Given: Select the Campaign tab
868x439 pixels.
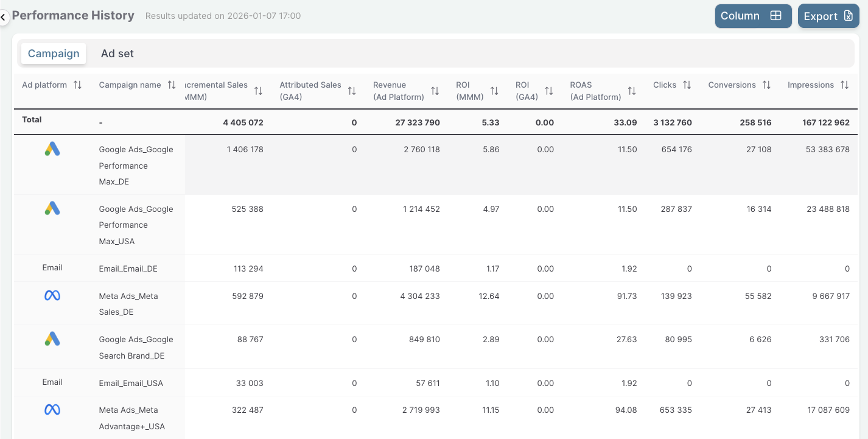Looking at the screenshot, I should [x=54, y=54].
